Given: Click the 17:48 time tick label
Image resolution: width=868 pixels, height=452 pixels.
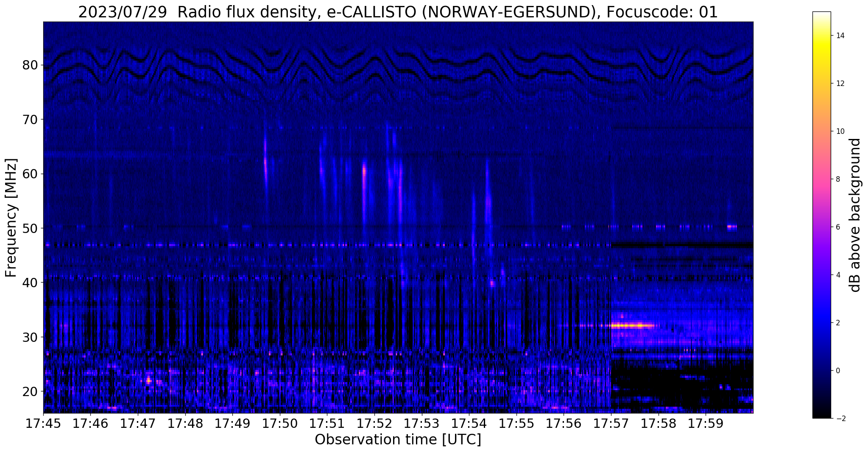Looking at the screenshot, I should (185, 424).
